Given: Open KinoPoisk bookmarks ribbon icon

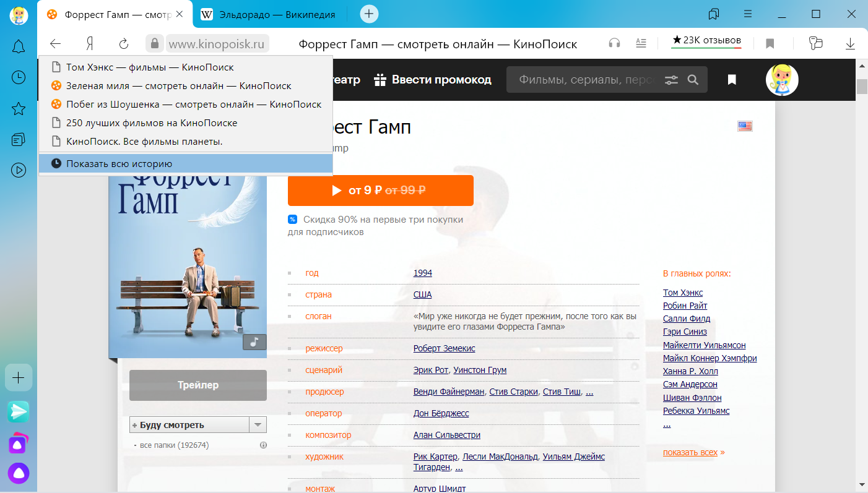Looking at the screenshot, I should click(x=732, y=80).
